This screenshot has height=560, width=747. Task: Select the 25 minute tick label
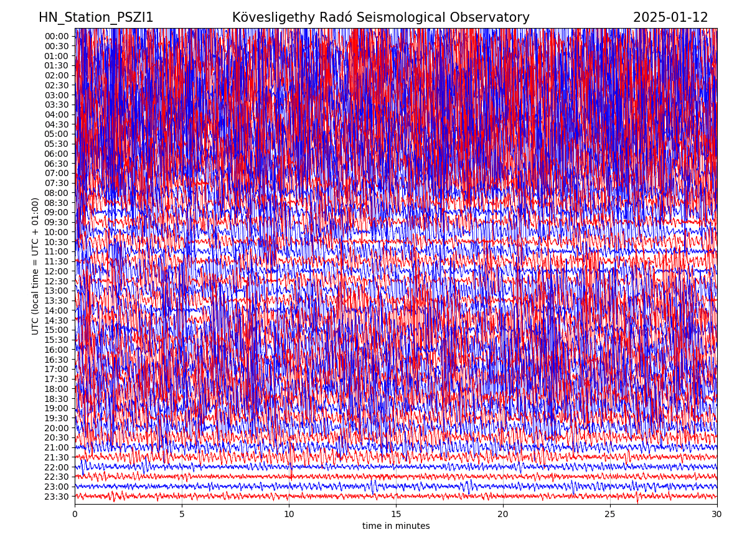(610, 514)
